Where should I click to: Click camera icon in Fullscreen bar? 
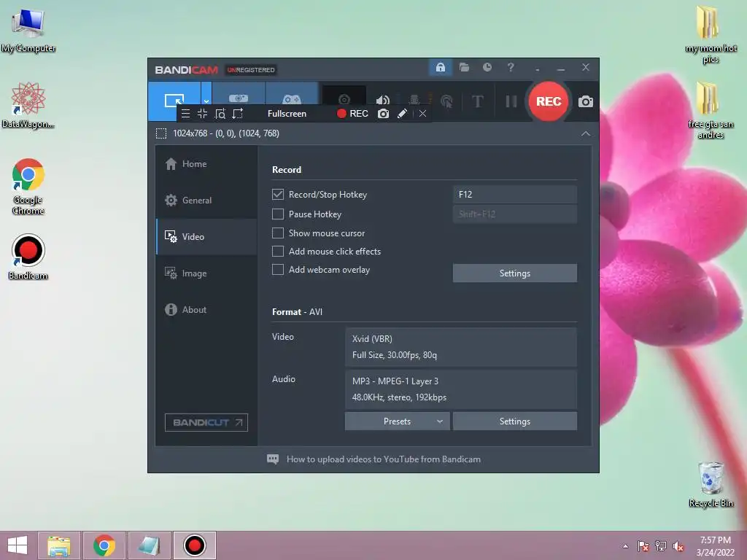click(x=384, y=113)
